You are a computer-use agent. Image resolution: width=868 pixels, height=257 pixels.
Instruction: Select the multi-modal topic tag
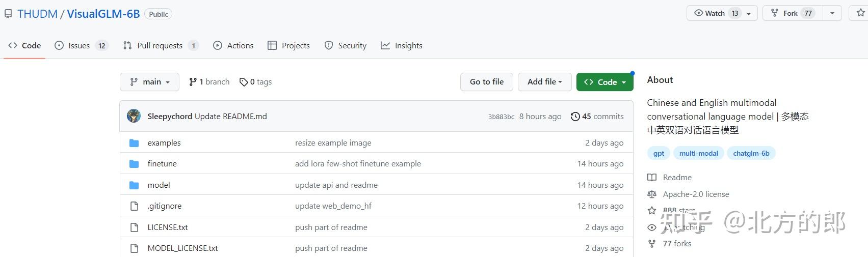pos(698,153)
